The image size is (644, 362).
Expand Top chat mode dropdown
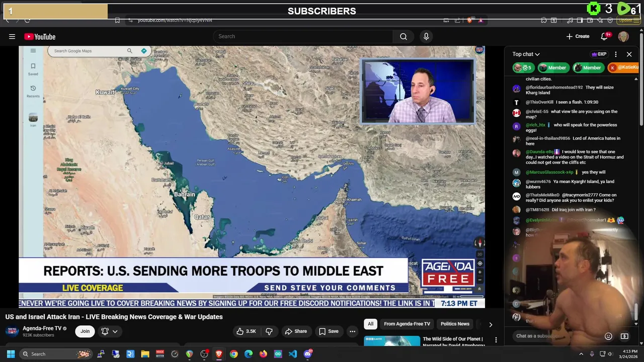(x=526, y=54)
